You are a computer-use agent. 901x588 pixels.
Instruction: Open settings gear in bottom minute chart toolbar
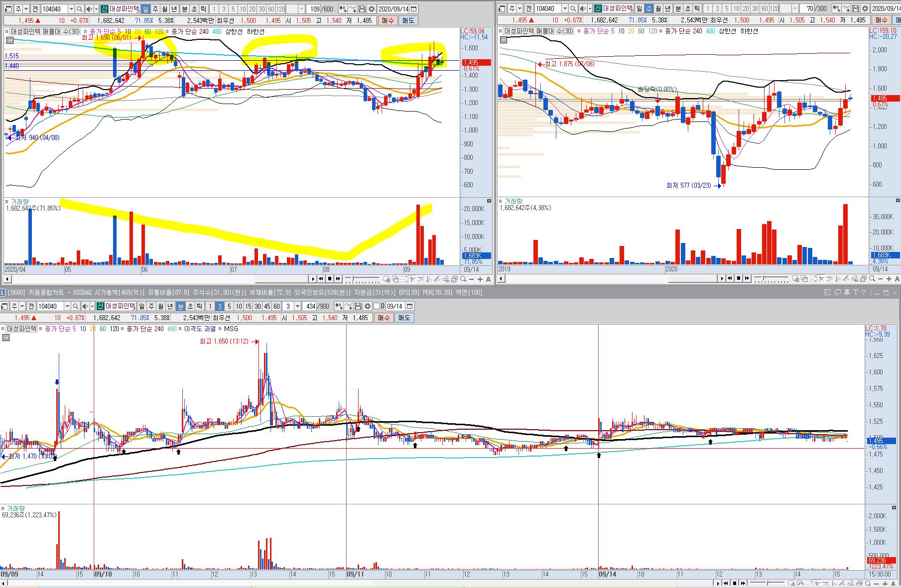368,306
